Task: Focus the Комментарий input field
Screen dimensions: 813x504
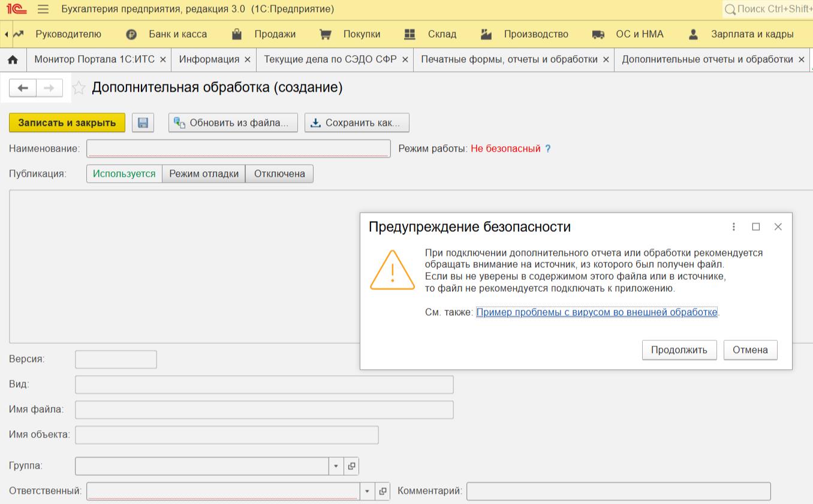Action: pyautogui.click(x=618, y=491)
